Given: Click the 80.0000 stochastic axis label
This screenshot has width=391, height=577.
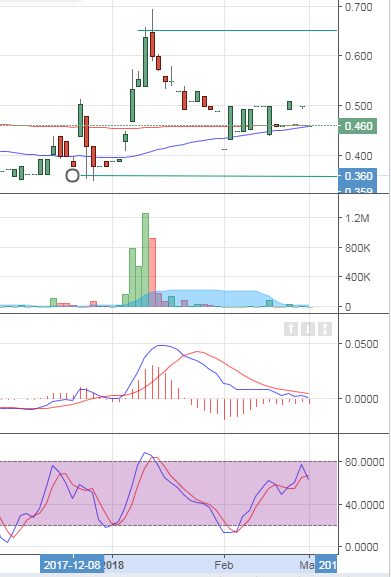Looking at the screenshot, I should click(363, 462).
